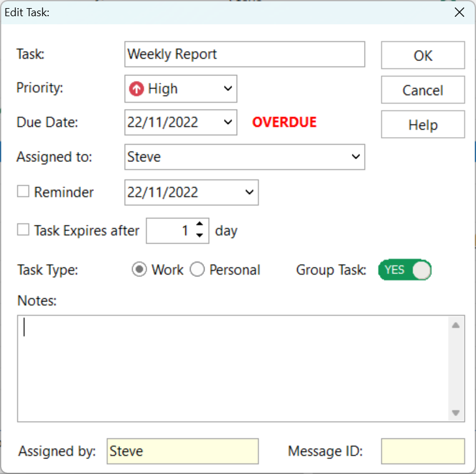Expand the Assigned to dropdown
Viewport: 476px width, 474px height.
coord(356,157)
